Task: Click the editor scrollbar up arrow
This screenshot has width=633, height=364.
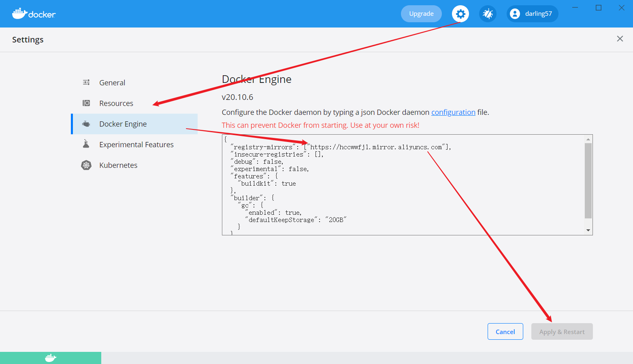Action: (588, 139)
